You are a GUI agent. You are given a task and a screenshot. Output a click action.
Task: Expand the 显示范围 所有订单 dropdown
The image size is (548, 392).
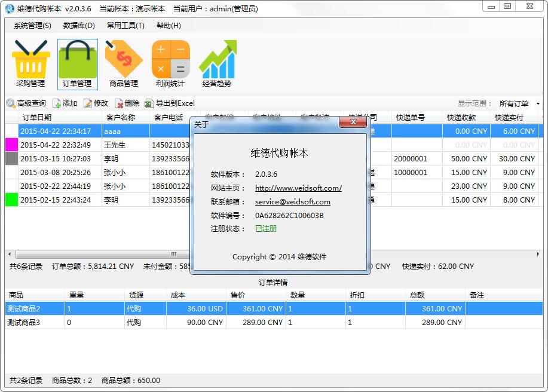coord(519,104)
